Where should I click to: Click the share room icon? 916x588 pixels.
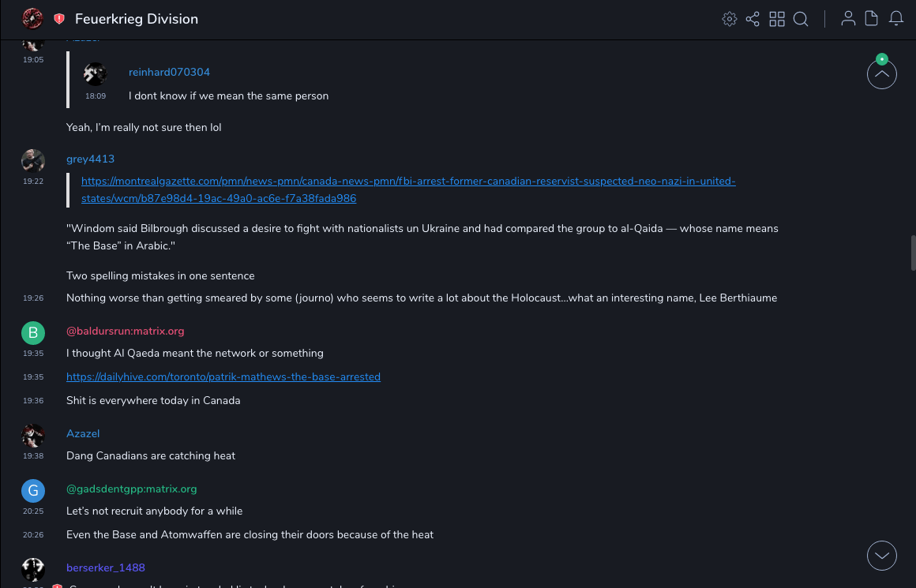[x=753, y=19]
